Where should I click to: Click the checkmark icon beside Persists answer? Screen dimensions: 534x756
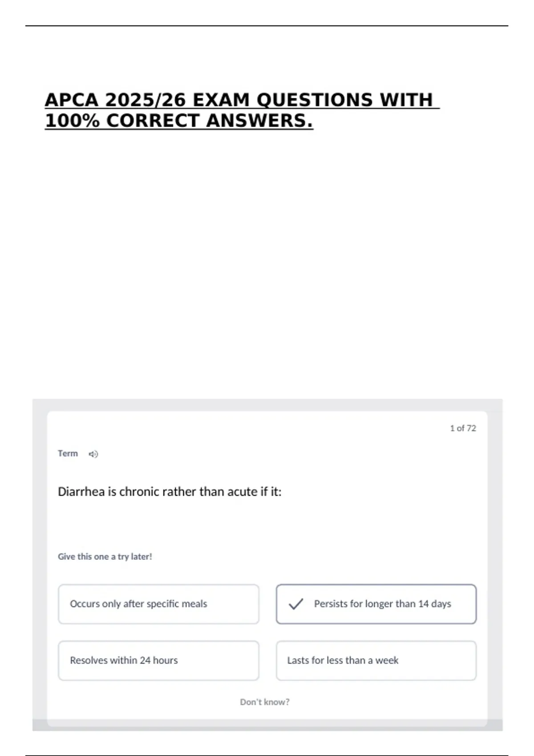click(296, 604)
